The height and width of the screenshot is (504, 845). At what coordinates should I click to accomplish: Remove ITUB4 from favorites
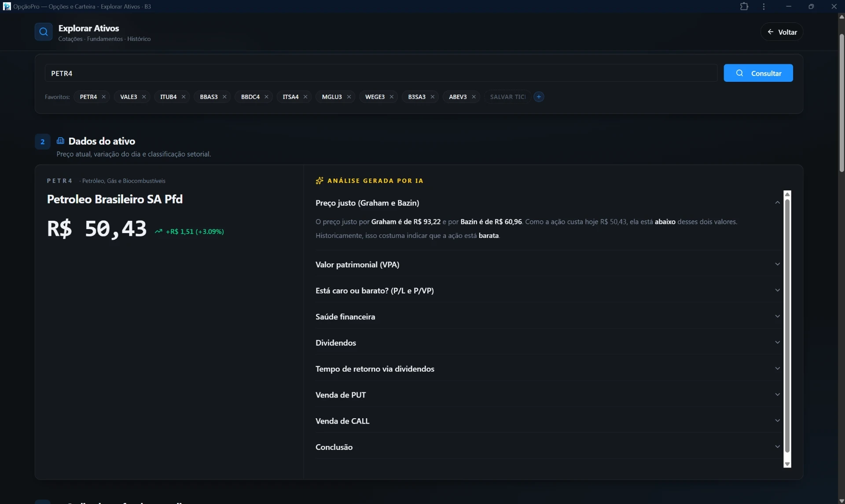[183, 97]
